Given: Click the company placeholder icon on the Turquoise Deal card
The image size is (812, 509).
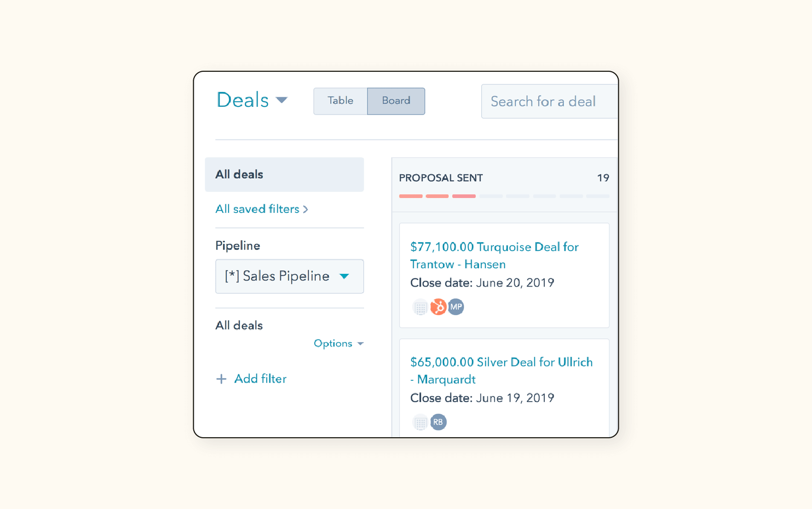Looking at the screenshot, I should (x=420, y=306).
